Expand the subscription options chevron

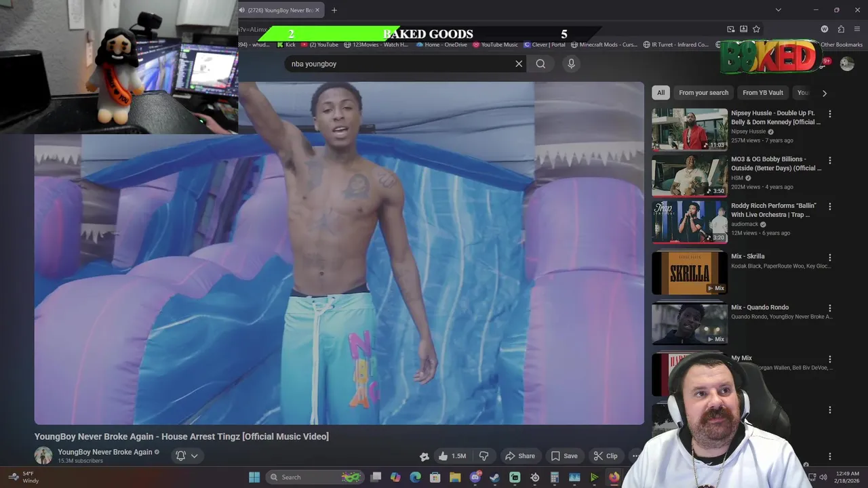coord(195,455)
